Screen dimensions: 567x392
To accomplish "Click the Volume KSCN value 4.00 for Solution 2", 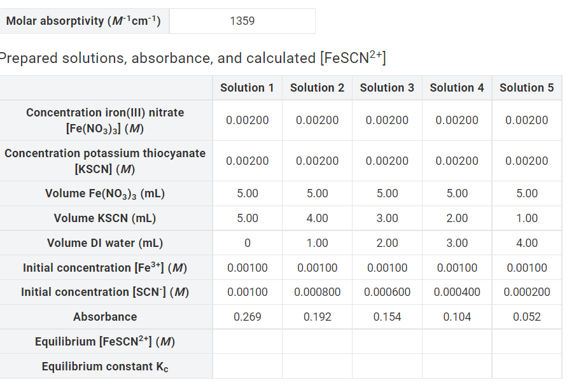I will click(x=317, y=218).
